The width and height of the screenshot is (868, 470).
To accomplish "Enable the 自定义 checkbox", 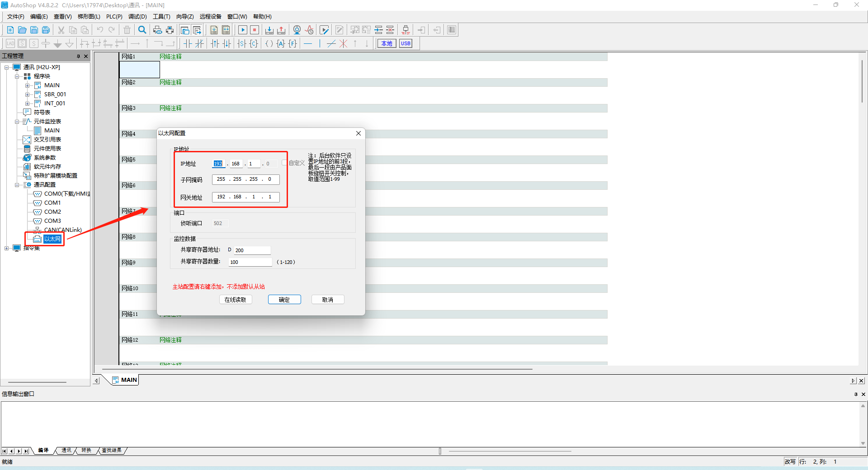I will 284,163.
